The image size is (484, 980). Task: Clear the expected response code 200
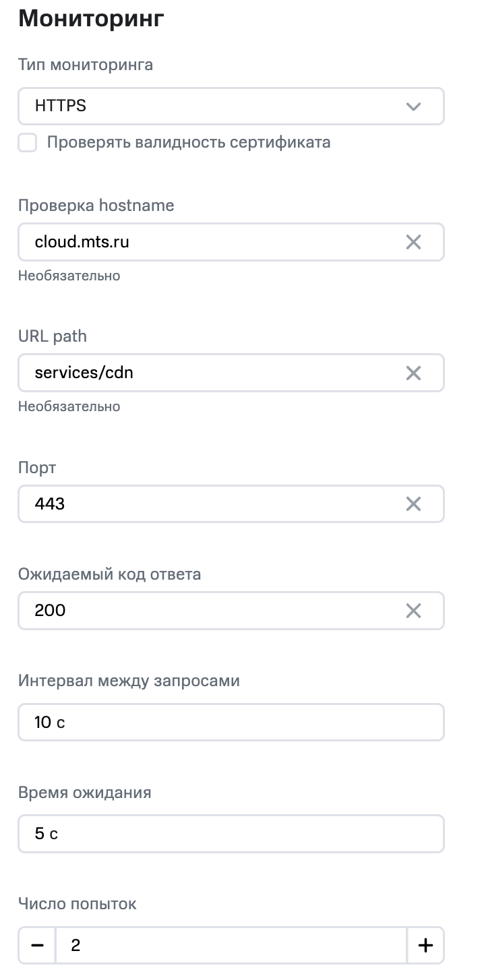click(x=413, y=611)
